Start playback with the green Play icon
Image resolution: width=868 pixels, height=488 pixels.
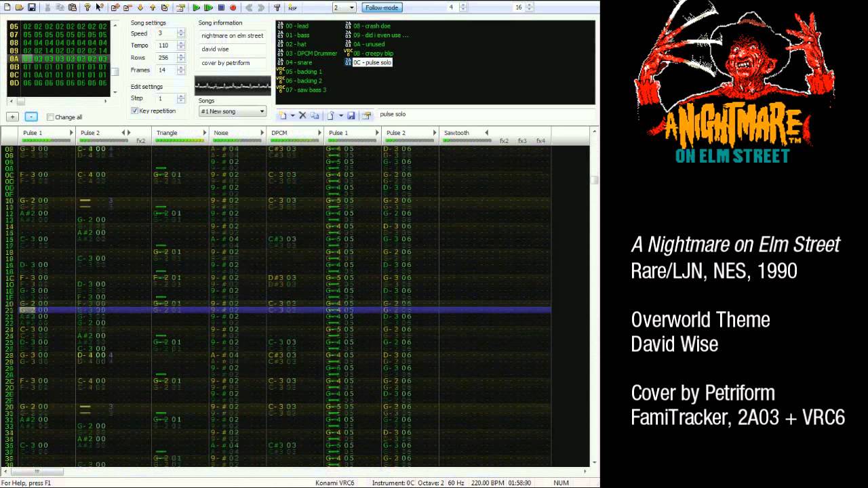coord(197,7)
